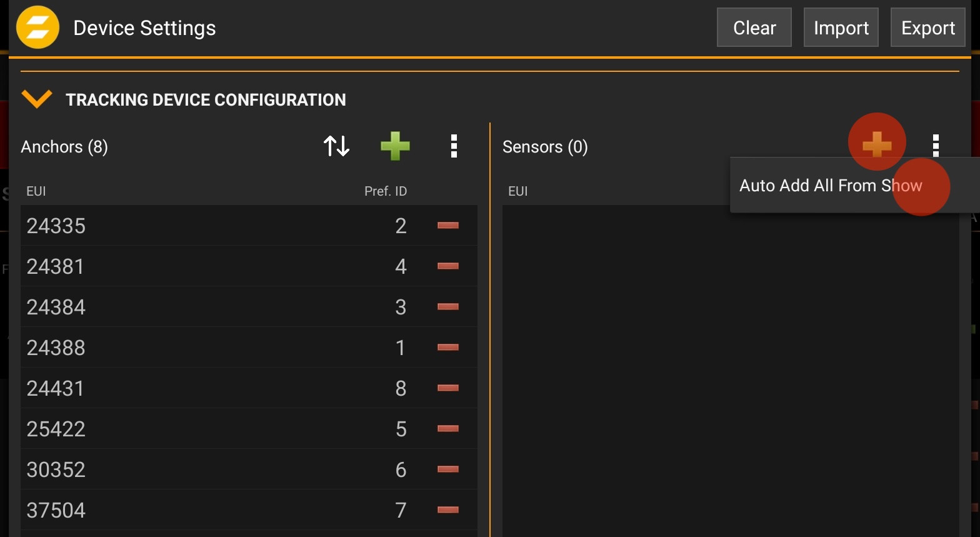
Task: Click the Import button
Action: click(841, 28)
